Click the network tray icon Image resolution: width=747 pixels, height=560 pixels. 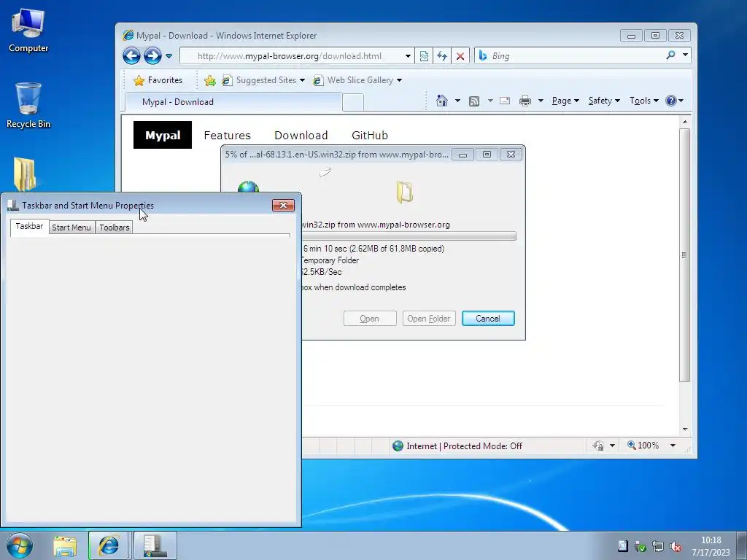click(x=658, y=547)
